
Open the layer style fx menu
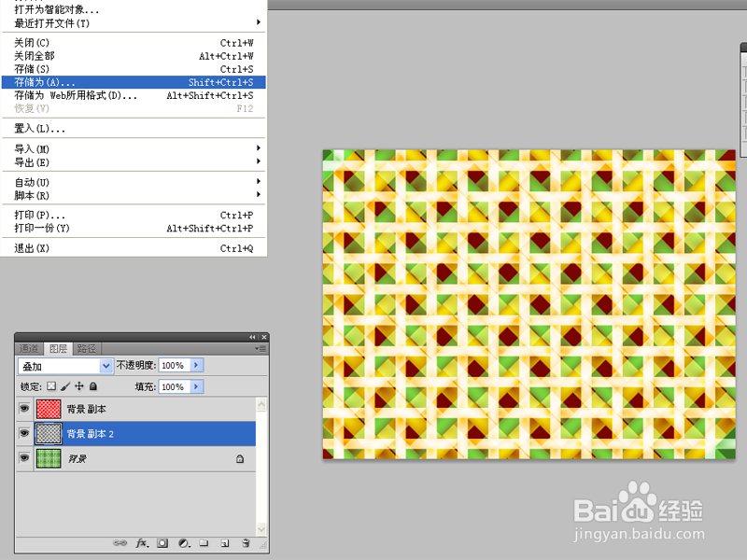tap(142, 543)
